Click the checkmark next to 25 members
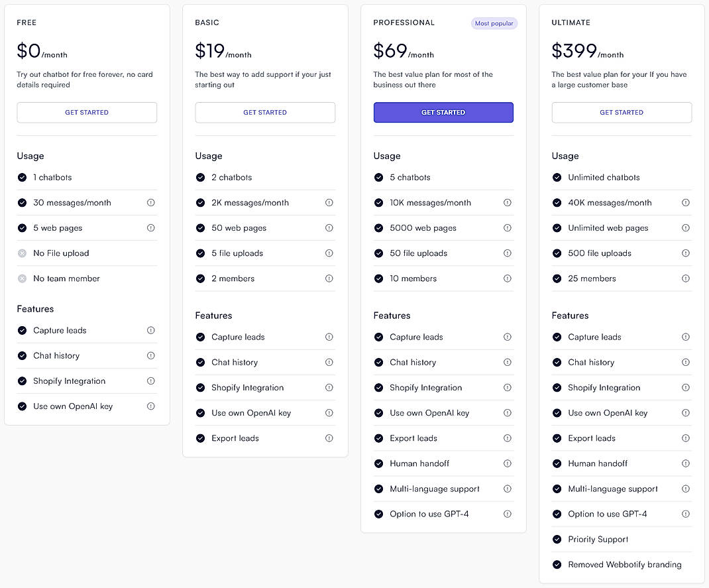Image resolution: width=709 pixels, height=588 pixels. (x=557, y=278)
